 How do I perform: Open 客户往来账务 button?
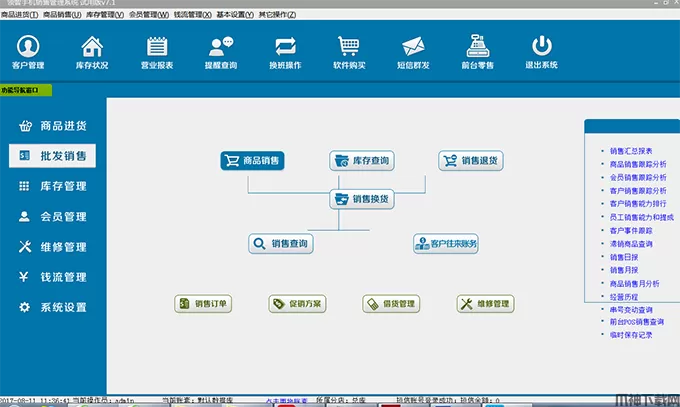[446, 243]
